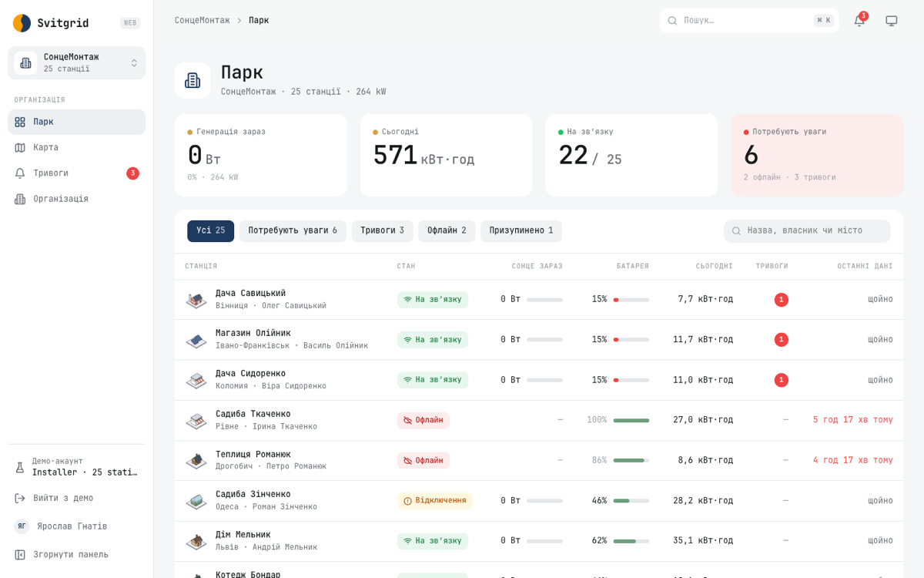Click the Теплиця Романюк station icon
The width and height of the screenshot is (924, 578).
click(x=196, y=461)
